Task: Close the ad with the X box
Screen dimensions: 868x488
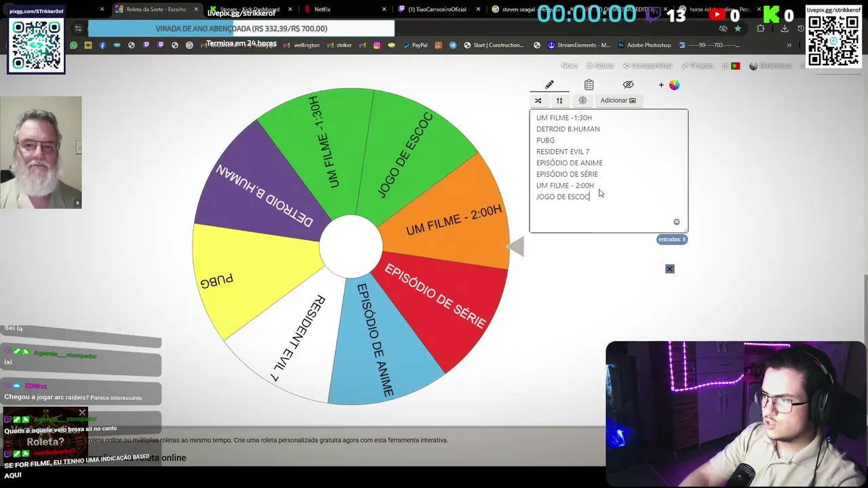Action: [669, 269]
